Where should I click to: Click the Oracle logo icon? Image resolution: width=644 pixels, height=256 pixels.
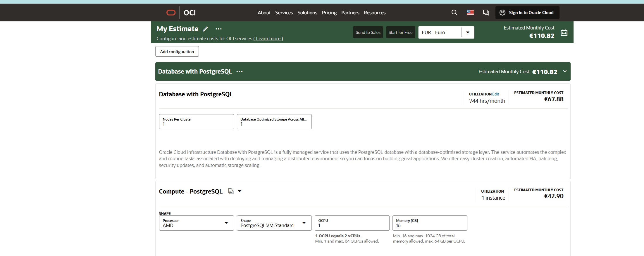[x=171, y=13]
